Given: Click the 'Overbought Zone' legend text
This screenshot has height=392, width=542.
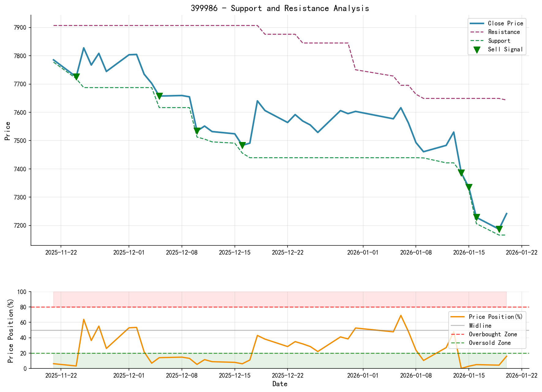Looking at the screenshot, I should click(494, 334).
